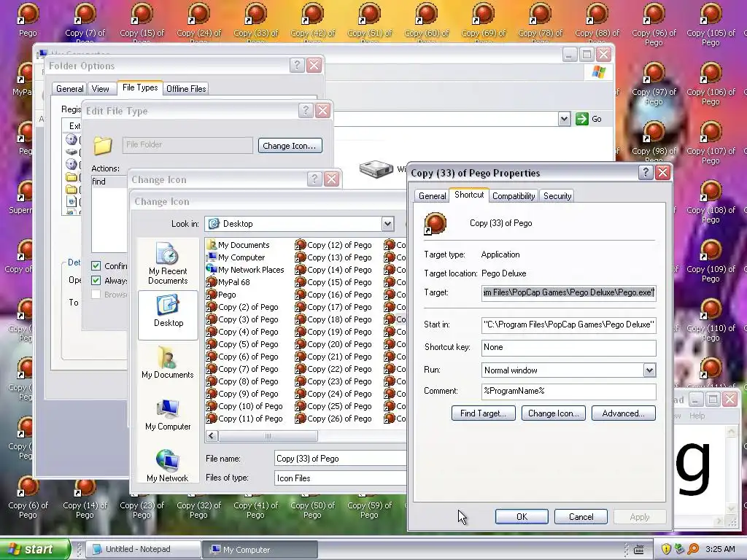Select Copy (5) of Pego in file list
This screenshot has width=747, height=560.
242,344
